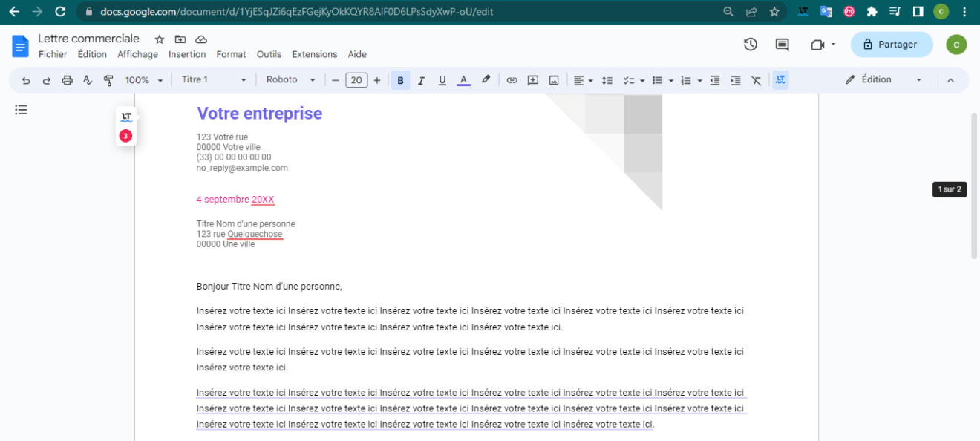Open the Roboto font dropdown
Viewport: 980px width, 441px height.
(x=290, y=79)
